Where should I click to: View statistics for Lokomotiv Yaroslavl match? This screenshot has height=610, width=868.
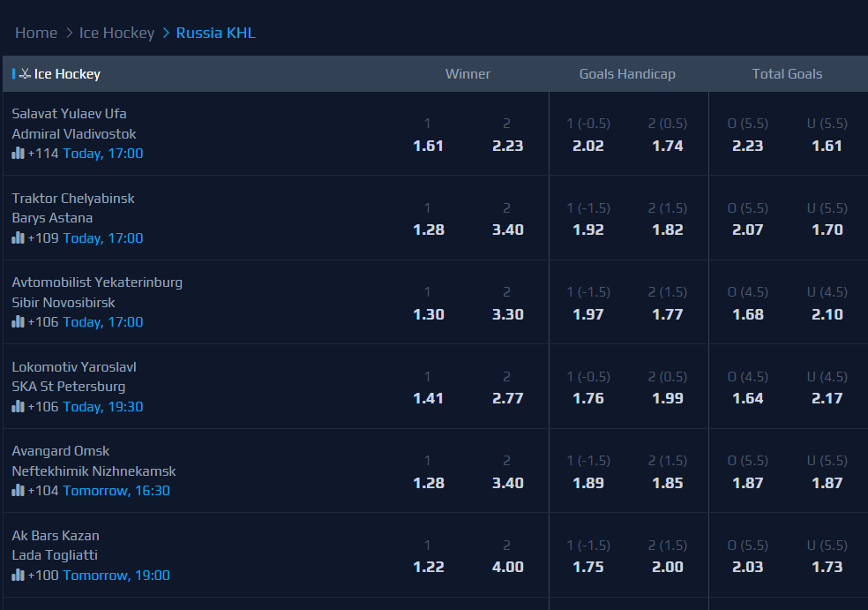(16, 406)
